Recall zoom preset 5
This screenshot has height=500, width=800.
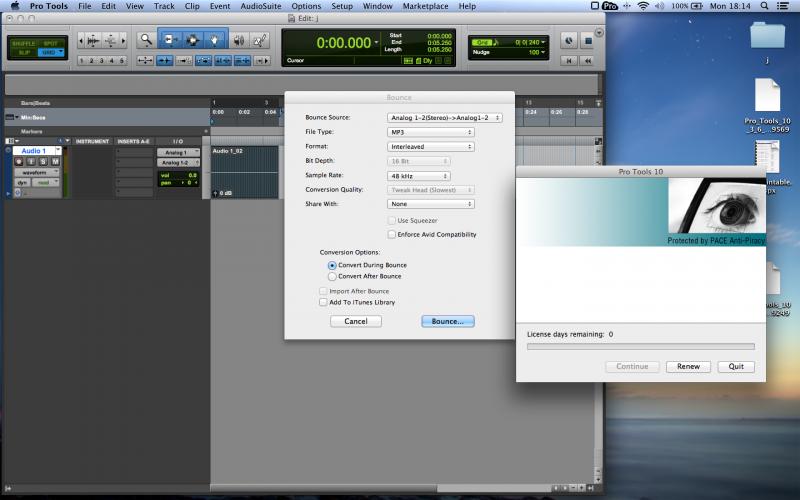(121, 61)
